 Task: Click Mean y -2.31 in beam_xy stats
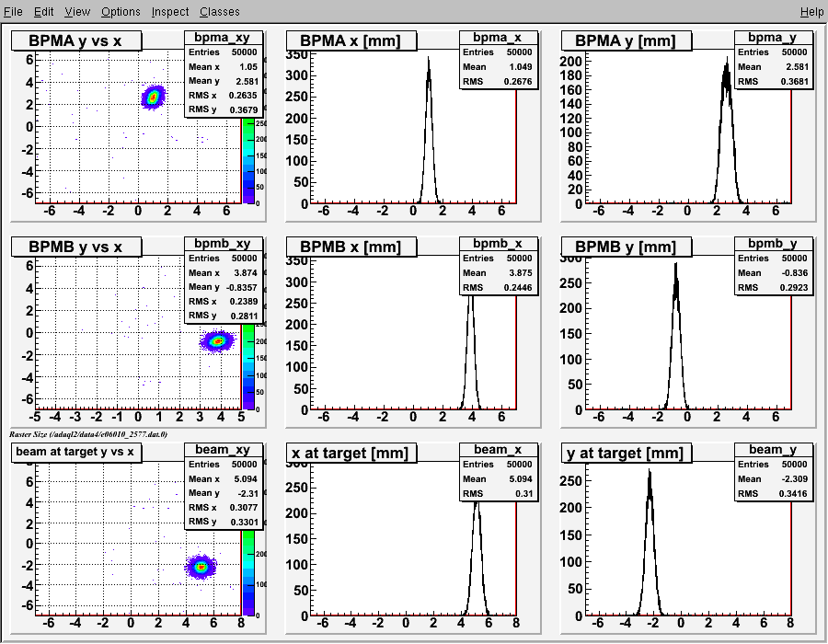pyautogui.click(x=223, y=493)
